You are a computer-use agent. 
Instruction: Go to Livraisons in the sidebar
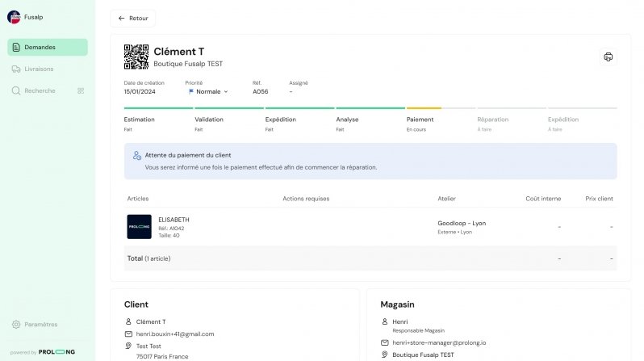click(40, 69)
